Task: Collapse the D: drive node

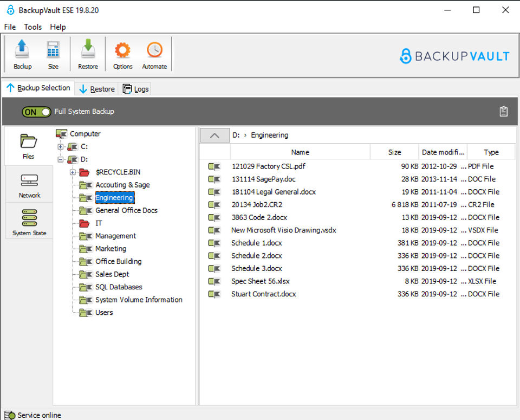Action: click(x=60, y=159)
